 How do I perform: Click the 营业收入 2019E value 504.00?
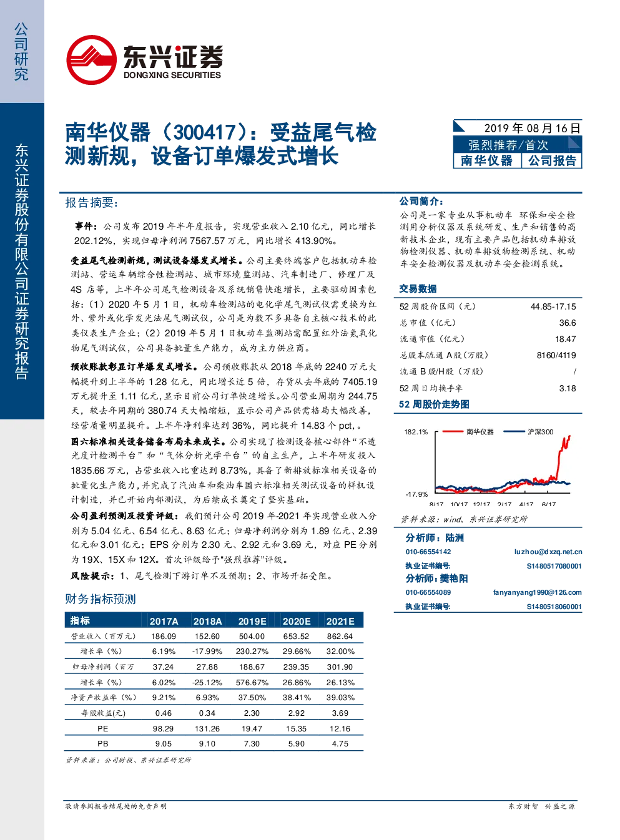point(252,636)
